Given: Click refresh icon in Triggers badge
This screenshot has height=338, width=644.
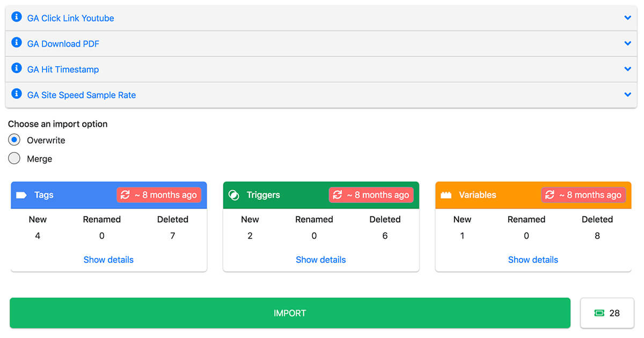Looking at the screenshot, I should click(x=338, y=195).
